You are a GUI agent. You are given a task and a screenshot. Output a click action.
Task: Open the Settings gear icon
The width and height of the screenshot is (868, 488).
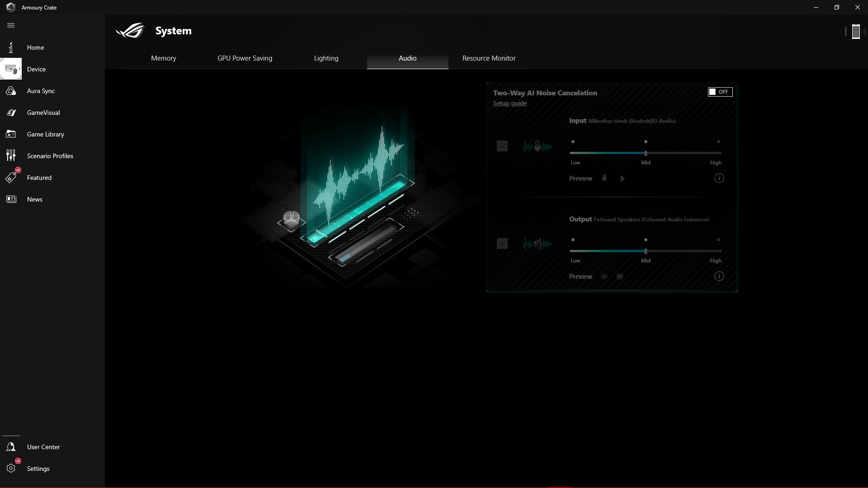tap(11, 469)
